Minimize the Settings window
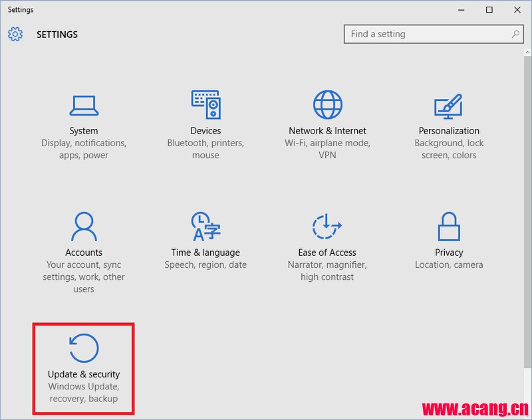The width and height of the screenshot is (532, 420). click(461, 10)
